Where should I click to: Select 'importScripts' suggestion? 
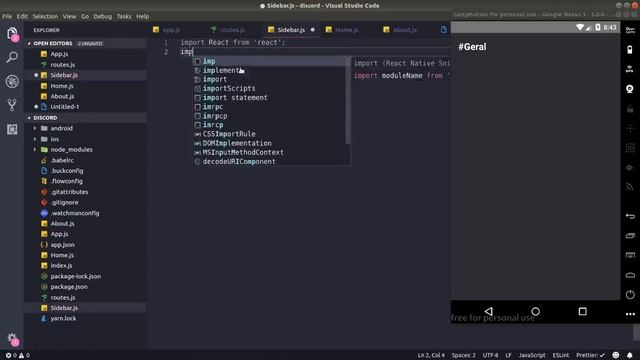click(x=271, y=88)
